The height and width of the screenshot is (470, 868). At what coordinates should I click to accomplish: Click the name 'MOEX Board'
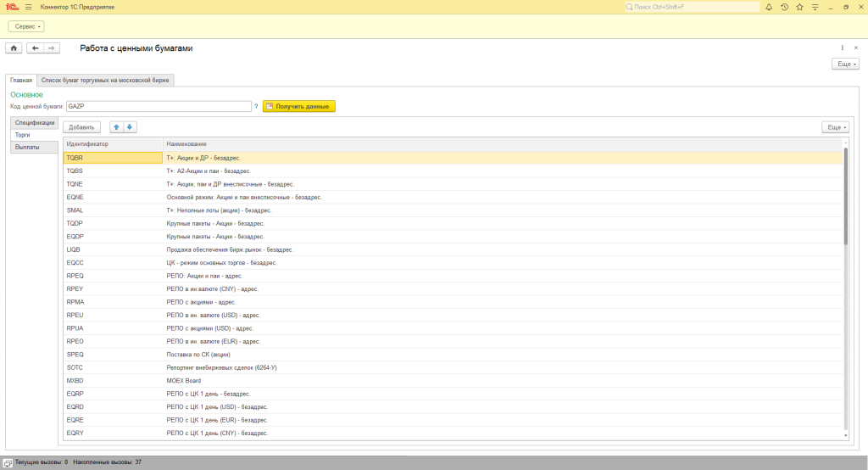point(184,381)
